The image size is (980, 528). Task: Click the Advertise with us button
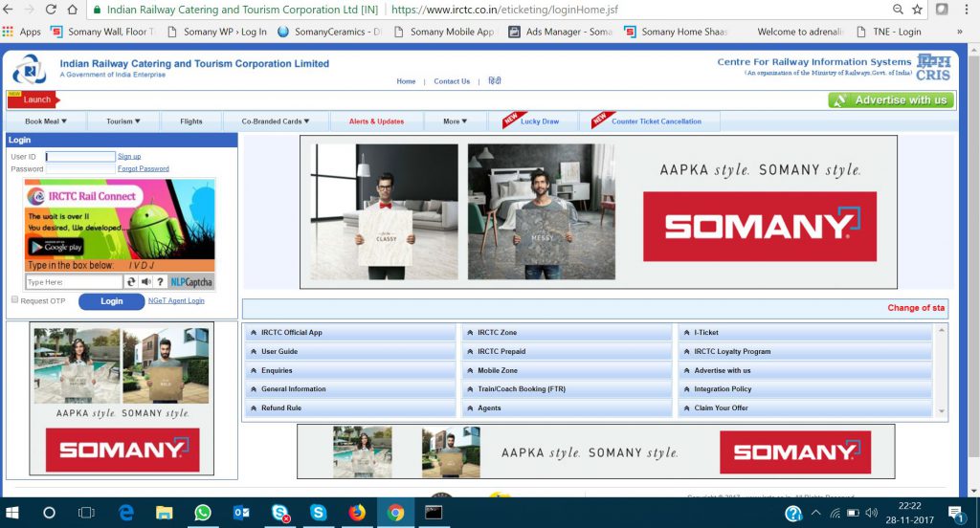(891, 100)
